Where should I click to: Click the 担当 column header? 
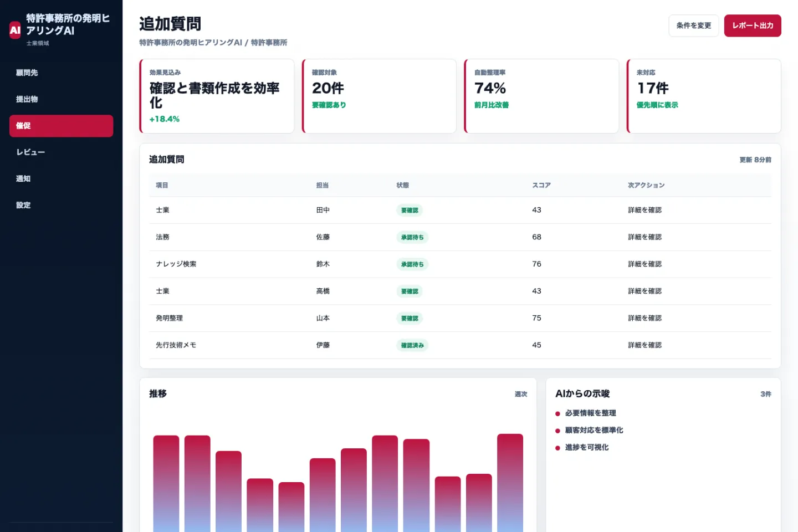click(x=323, y=185)
